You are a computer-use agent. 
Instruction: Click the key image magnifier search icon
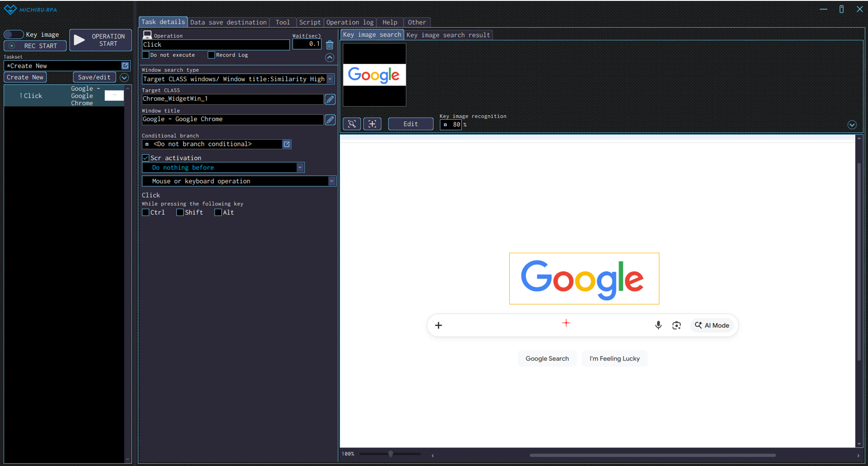pyautogui.click(x=352, y=124)
